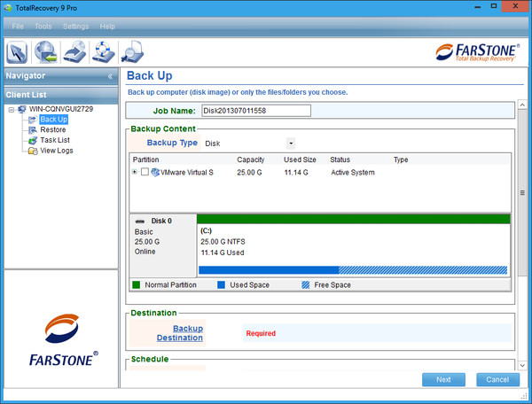Open Task List from the navigator tree
The image size is (532, 404).
click(x=55, y=140)
